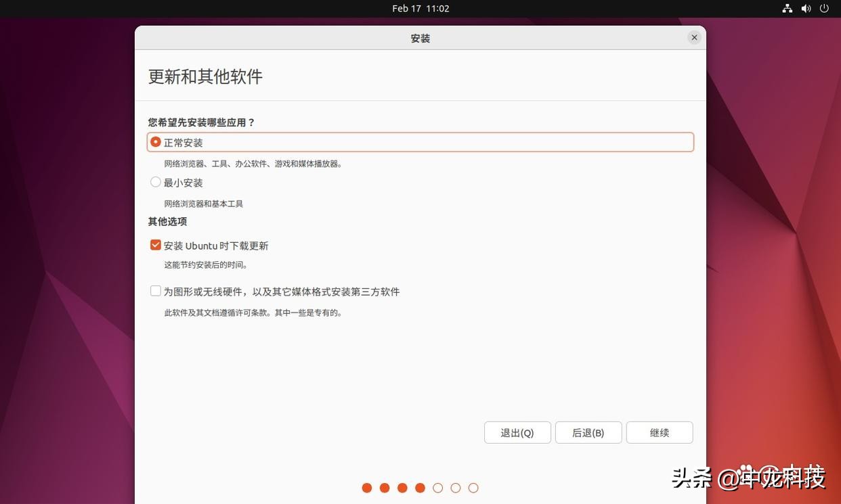
Task: Click the 退出(Q) button
Action: [x=517, y=432]
